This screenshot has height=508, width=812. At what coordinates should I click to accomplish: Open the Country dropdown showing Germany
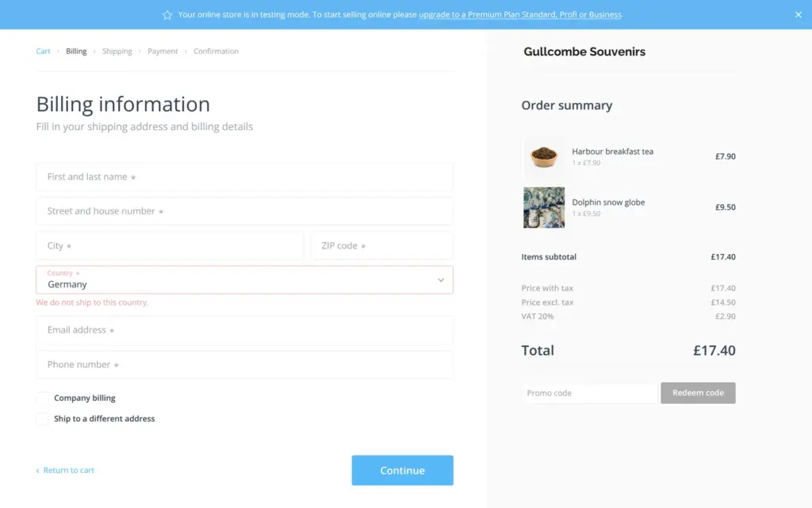point(244,280)
